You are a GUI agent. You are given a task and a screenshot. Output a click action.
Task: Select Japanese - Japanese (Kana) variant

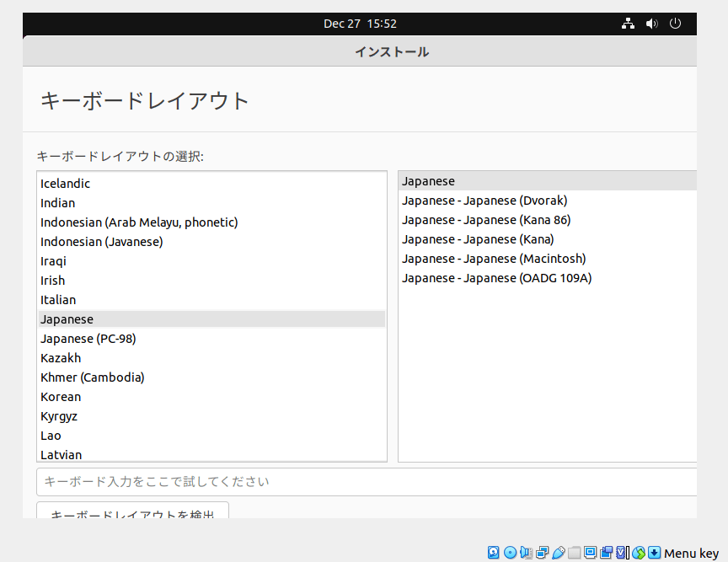(x=548, y=239)
